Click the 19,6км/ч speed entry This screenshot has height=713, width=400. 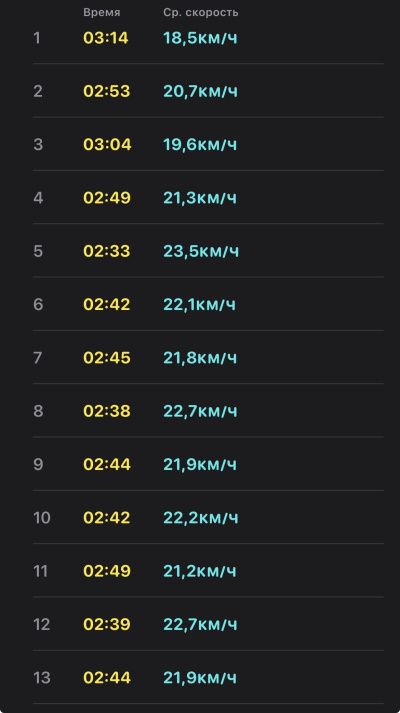point(200,145)
